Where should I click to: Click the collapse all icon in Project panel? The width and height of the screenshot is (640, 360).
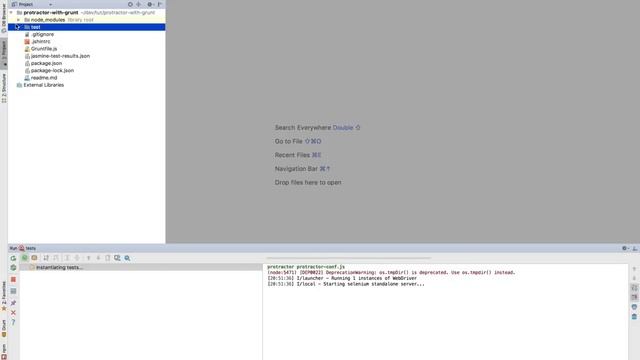tap(139, 4)
